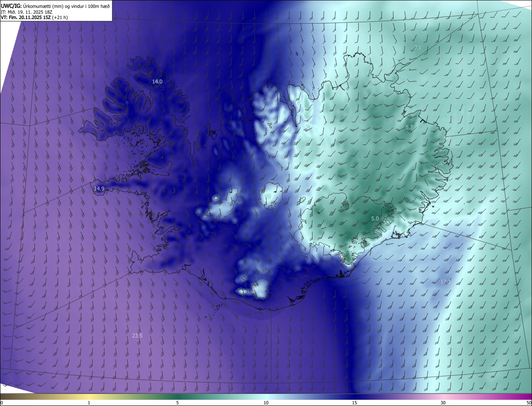Click the color scale tick label '15'
Viewport: 532px width, 406px height.
[x=355, y=403]
